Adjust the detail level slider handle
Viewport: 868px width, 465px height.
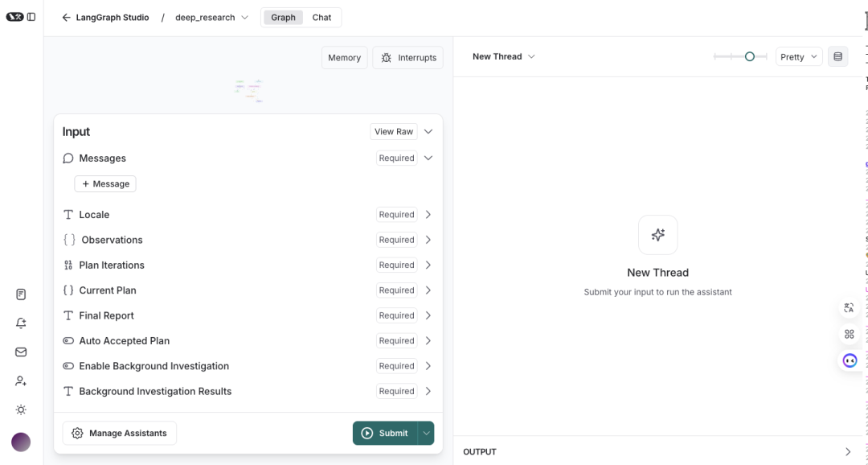tap(750, 56)
